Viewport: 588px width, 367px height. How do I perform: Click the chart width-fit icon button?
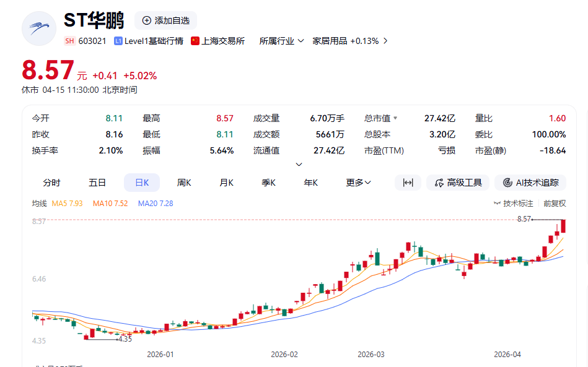coord(408,183)
